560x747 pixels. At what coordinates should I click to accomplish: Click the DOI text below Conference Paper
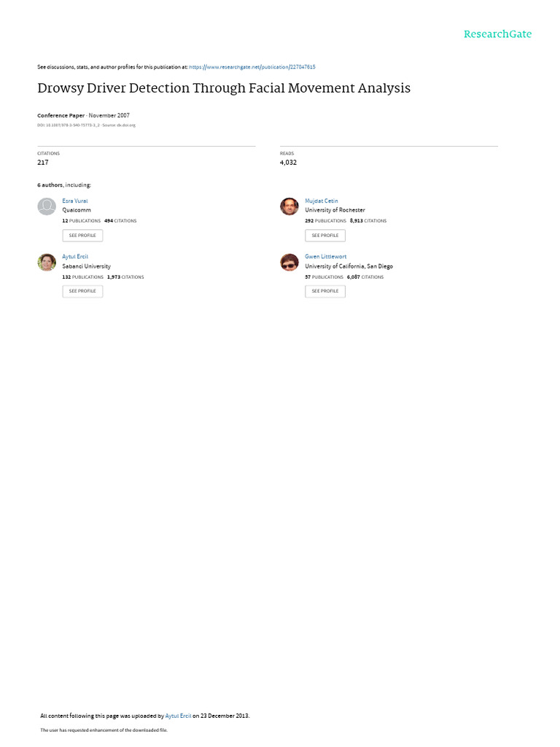[x=86, y=125]
